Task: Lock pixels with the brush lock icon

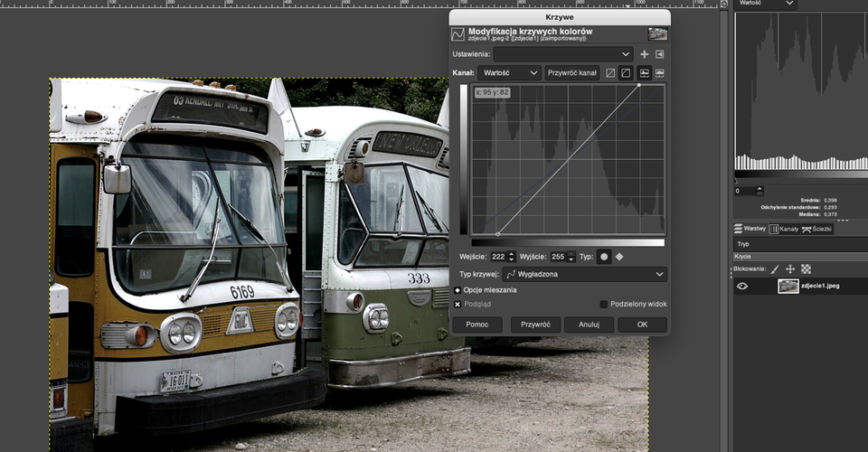Action: [x=775, y=268]
